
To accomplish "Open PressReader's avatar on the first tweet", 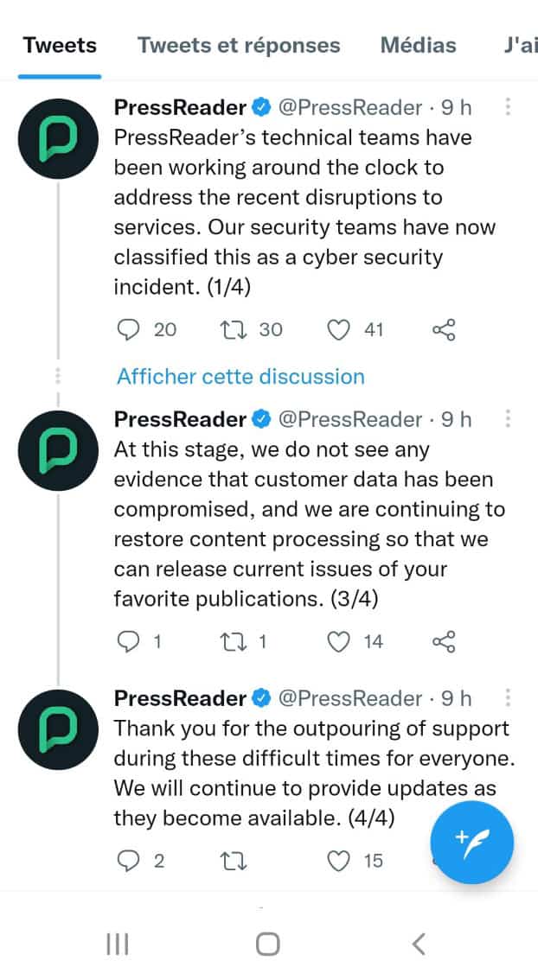I will point(58,138).
